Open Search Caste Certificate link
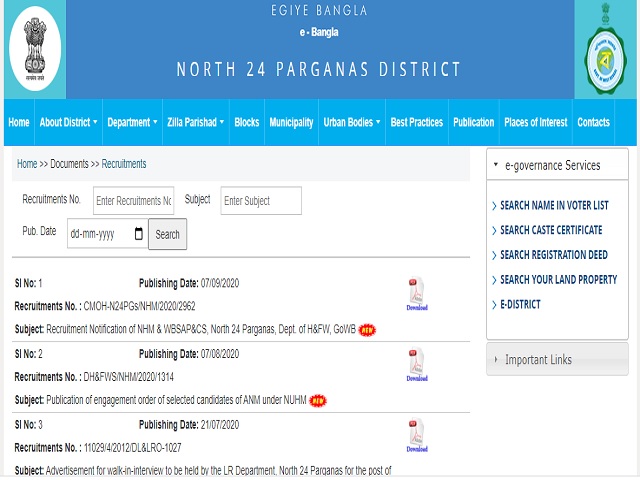 coord(551,230)
